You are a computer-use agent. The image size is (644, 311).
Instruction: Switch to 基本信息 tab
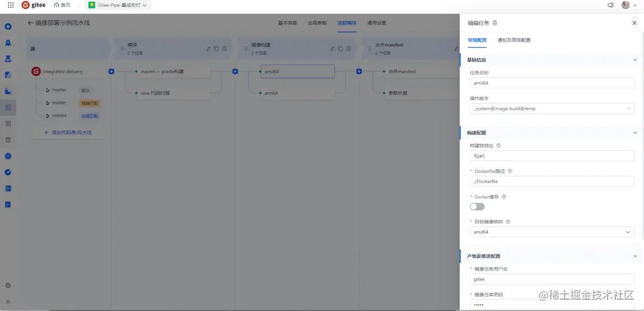tap(287, 23)
